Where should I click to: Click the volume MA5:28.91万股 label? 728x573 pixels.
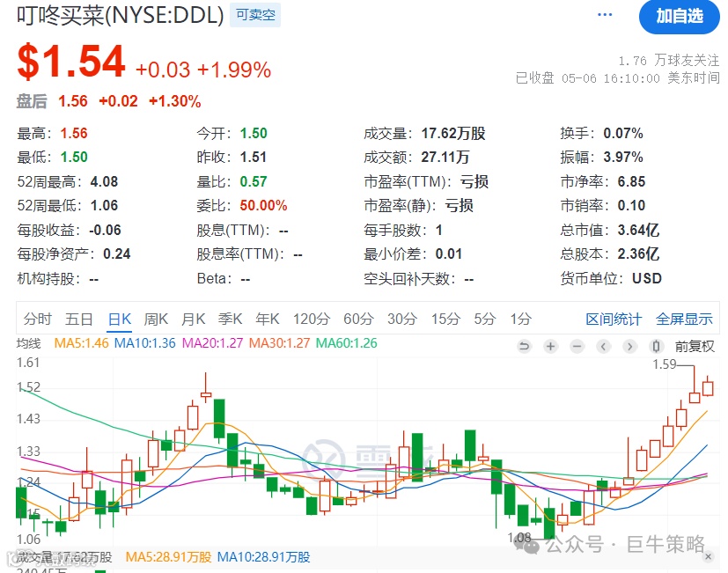tap(168, 557)
